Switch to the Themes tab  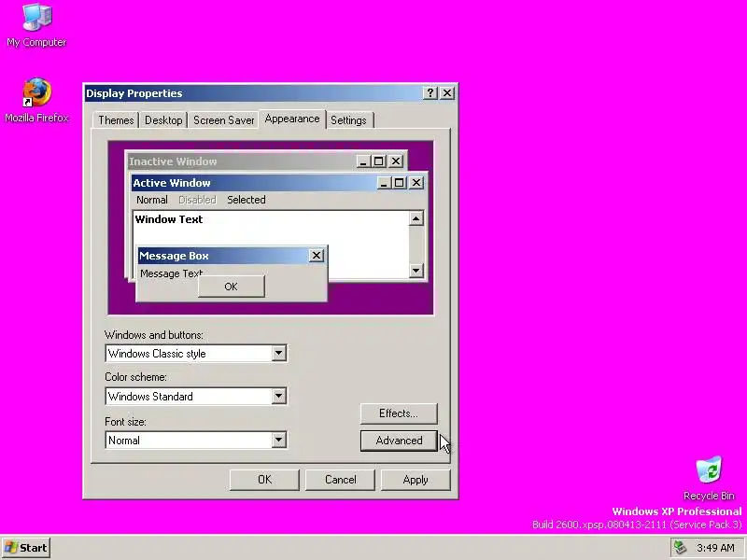tap(116, 120)
